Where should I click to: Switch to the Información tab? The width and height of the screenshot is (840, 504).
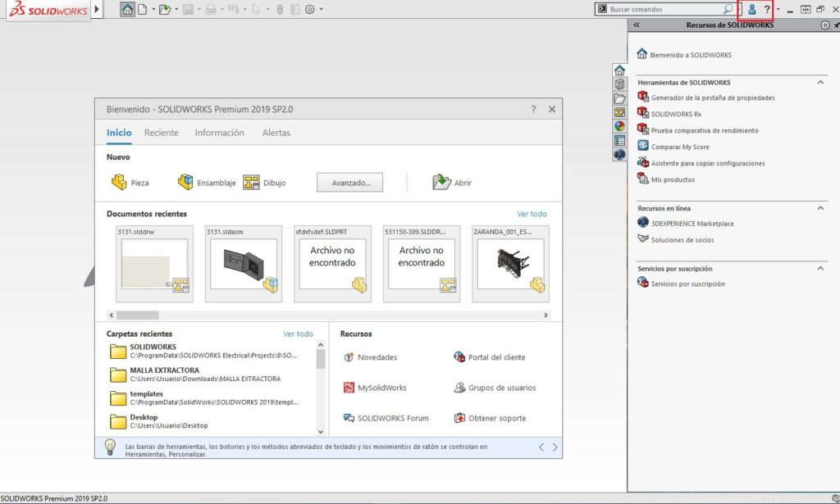click(x=219, y=133)
